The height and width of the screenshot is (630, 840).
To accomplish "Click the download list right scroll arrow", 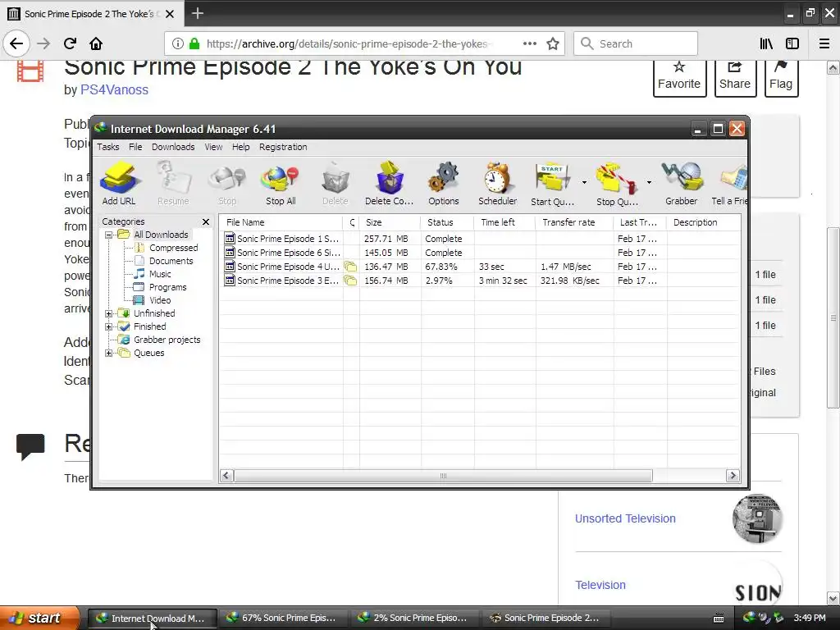I will tap(733, 476).
